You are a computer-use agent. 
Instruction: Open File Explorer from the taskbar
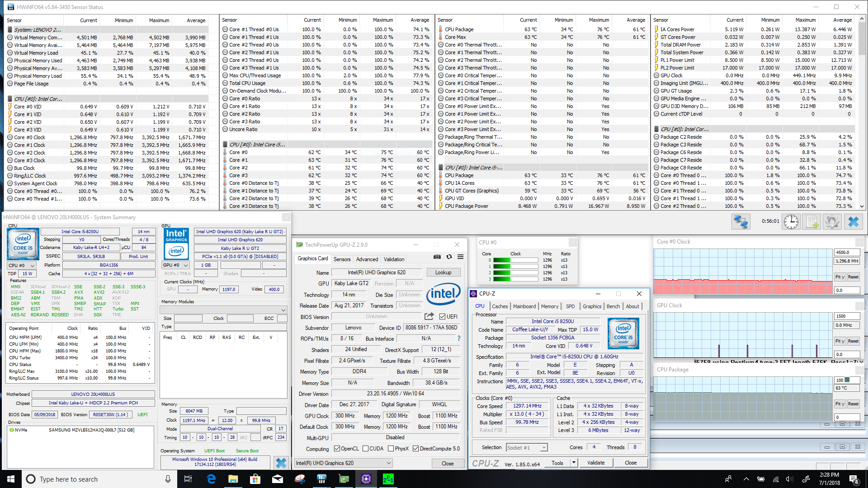[233, 479]
